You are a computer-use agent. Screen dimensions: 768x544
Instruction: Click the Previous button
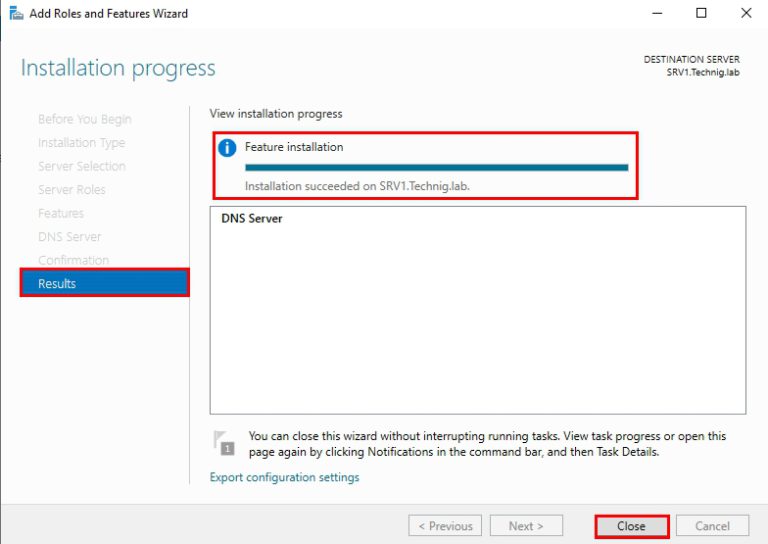click(x=445, y=526)
